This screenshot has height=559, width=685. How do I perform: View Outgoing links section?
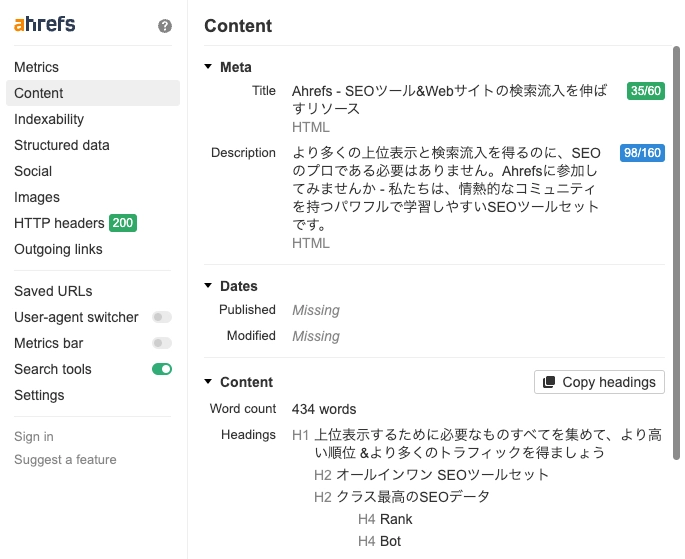(x=58, y=249)
